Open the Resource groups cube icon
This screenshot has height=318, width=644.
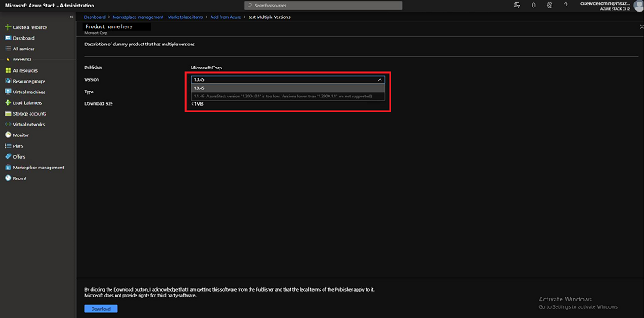pos(7,81)
